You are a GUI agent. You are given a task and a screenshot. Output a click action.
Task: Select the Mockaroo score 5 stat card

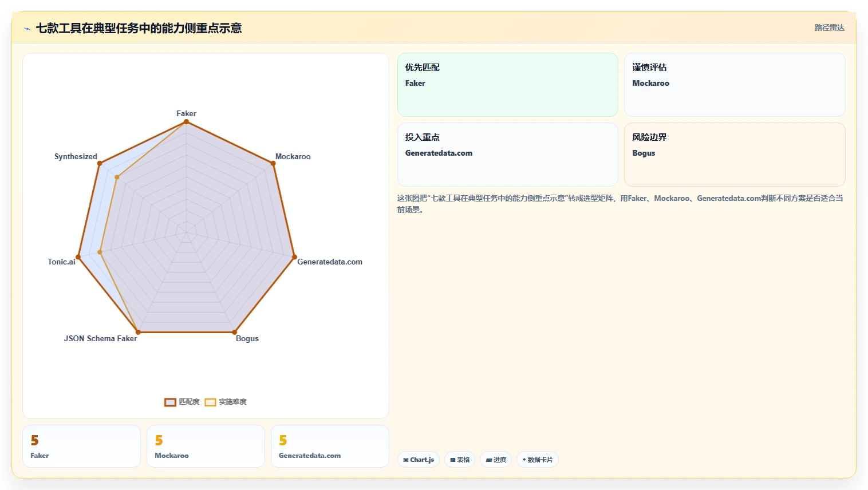206,446
